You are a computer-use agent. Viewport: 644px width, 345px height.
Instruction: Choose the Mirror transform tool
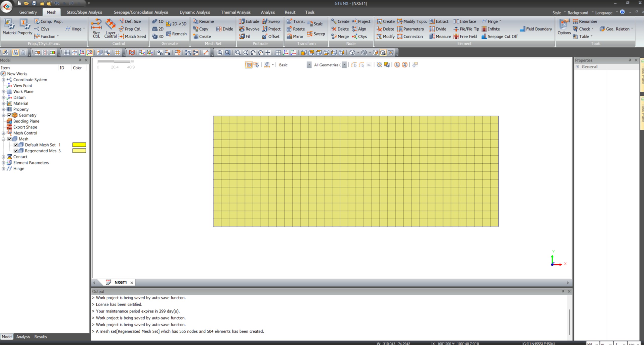pyautogui.click(x=295, y=37)
